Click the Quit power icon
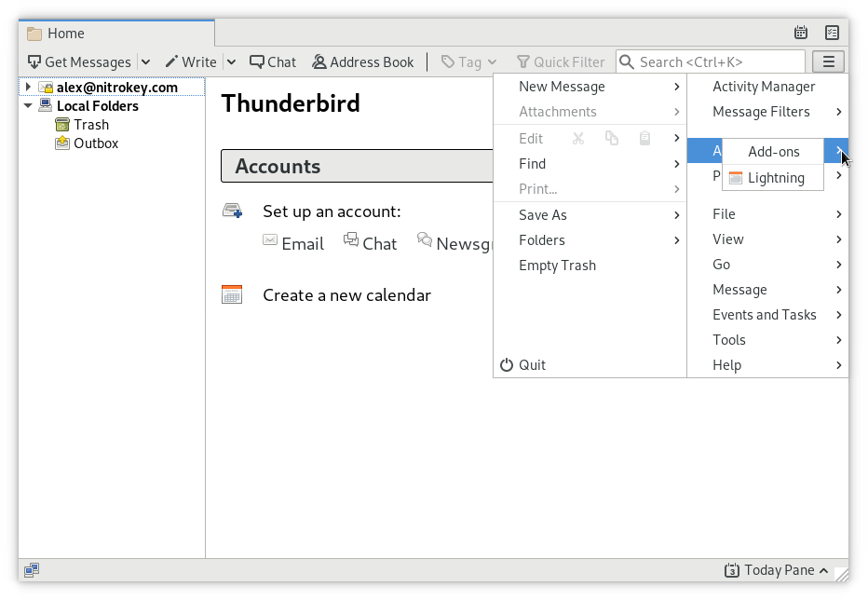868x600 pixels. click(x=507, y=365)
